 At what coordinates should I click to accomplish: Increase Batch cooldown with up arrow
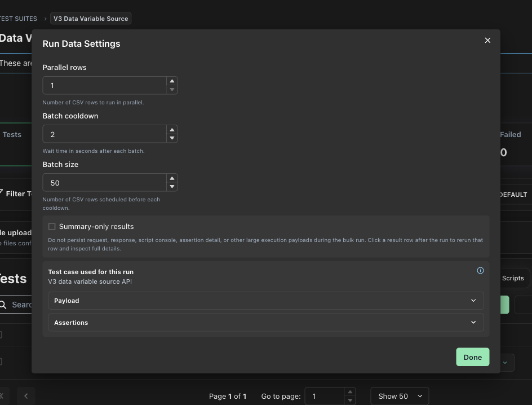pos(172,130)
